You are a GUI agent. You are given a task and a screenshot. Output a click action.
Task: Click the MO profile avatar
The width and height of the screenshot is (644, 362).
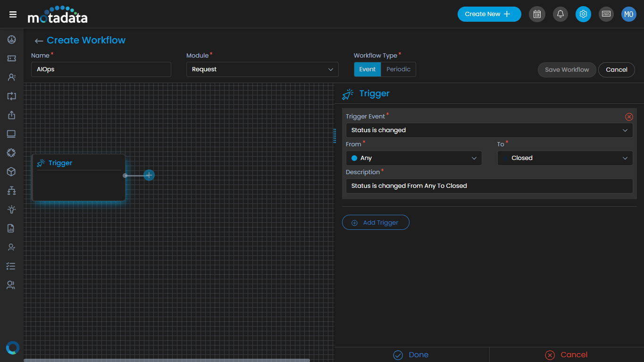(x=628, y=14)
